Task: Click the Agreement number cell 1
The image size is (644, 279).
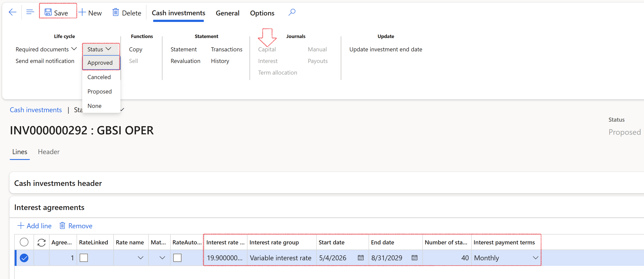Action: tap(63, 258)
